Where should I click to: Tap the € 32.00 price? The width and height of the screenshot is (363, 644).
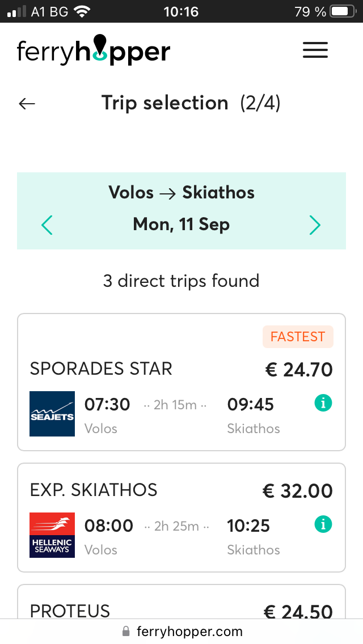tap(298, 491)
